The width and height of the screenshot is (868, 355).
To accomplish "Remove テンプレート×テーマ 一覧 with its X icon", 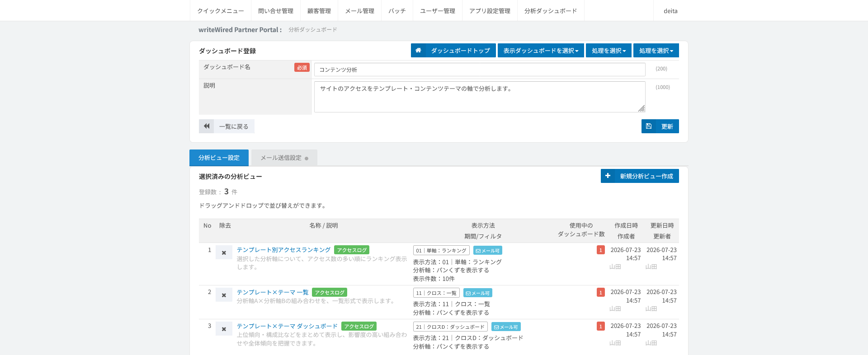I will click(x=224, y=295).
